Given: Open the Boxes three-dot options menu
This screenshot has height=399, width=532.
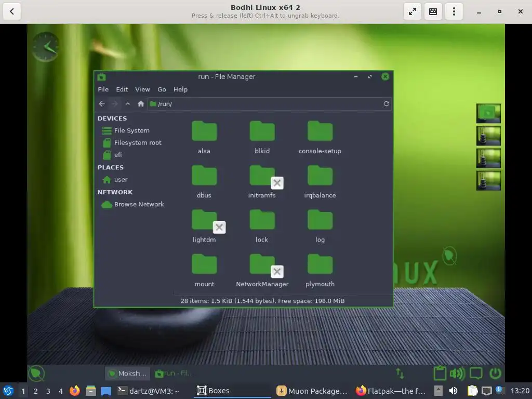Looking at the screenshot, I should click(x=454, y=11).
